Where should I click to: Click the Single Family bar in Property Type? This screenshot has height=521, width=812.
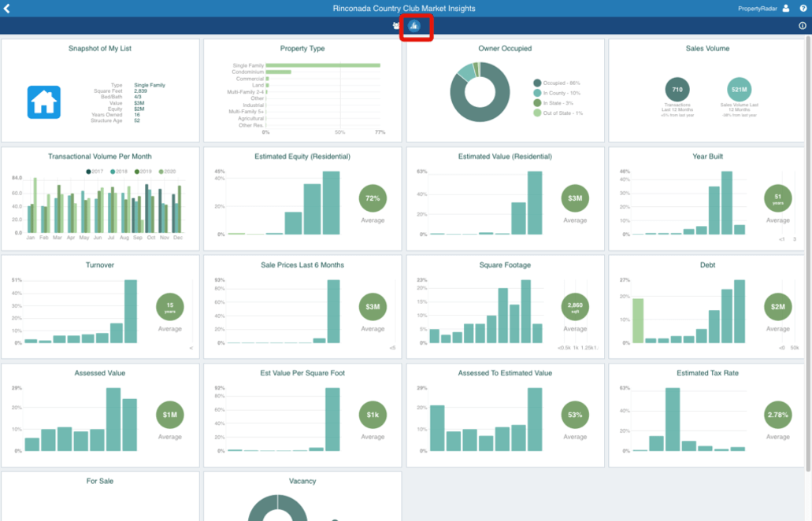tap(323, 65)
